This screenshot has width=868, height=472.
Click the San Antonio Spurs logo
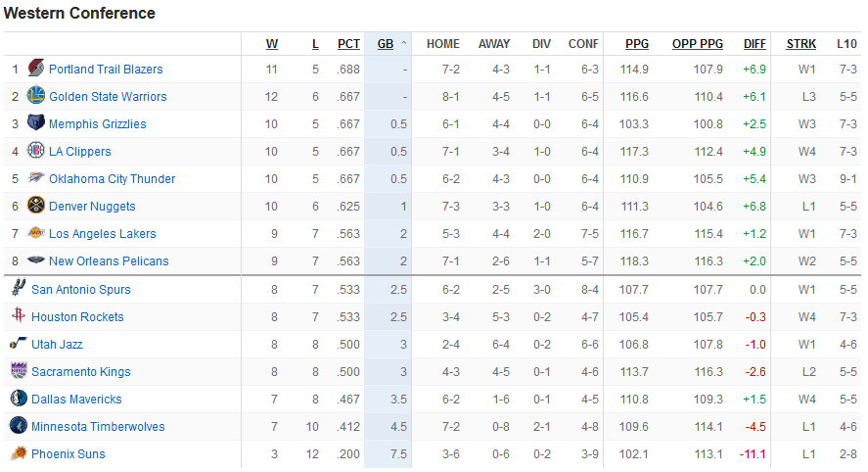(19, 290)
